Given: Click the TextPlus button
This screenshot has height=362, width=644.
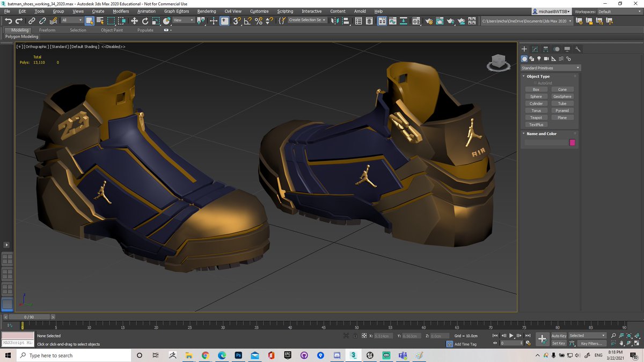Looking at the screenshot, I should point(536,124).
